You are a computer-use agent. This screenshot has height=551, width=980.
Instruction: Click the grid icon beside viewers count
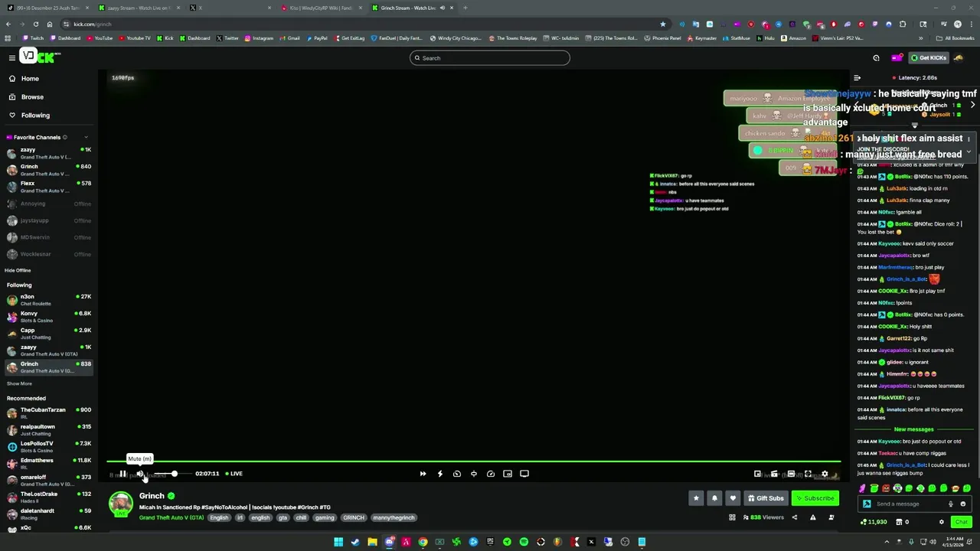pos(732,517)
